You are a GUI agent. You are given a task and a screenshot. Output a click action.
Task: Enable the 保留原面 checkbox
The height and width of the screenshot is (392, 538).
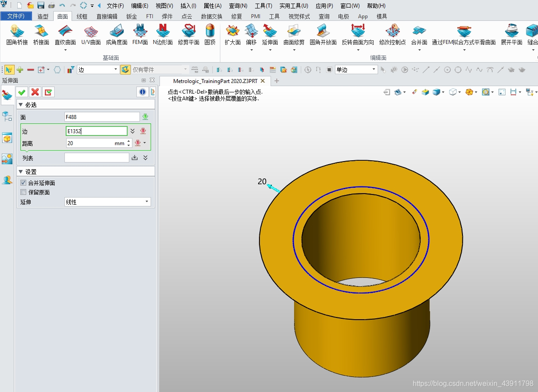[24, 192]
